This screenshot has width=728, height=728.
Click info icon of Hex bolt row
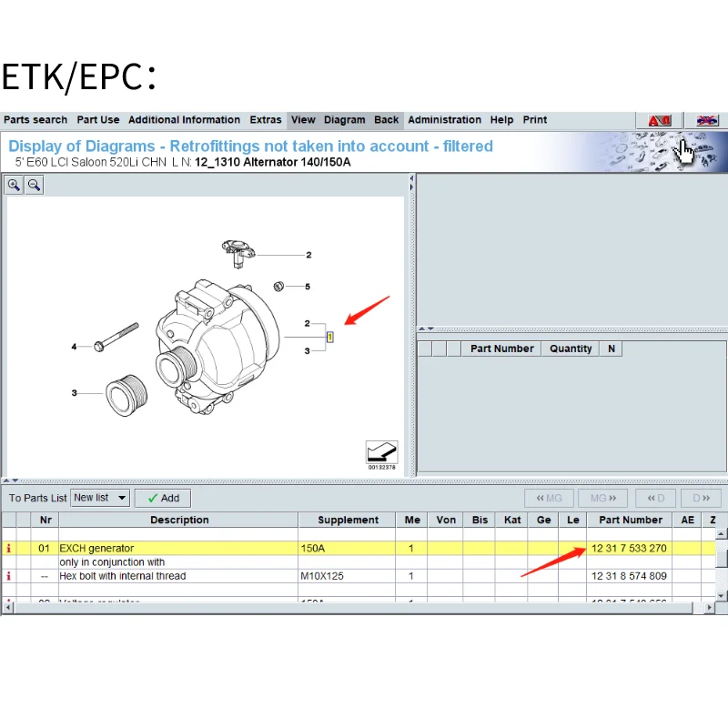8,576
